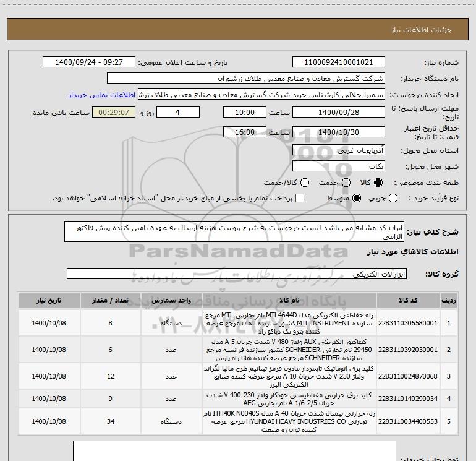Click need date 1400/10/08 in row 5
This screenshot has height=461, width=476.
pos(49,421)
